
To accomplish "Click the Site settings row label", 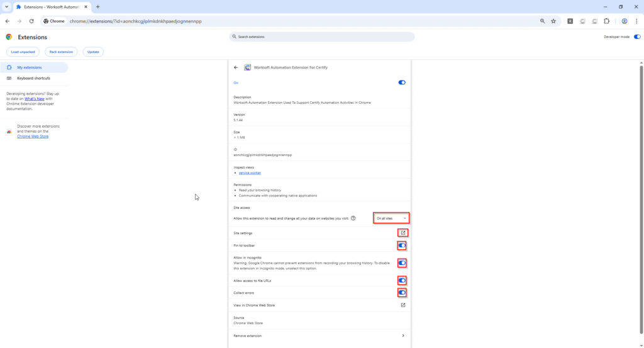I will pyautogui.click(x=243, y=233).
